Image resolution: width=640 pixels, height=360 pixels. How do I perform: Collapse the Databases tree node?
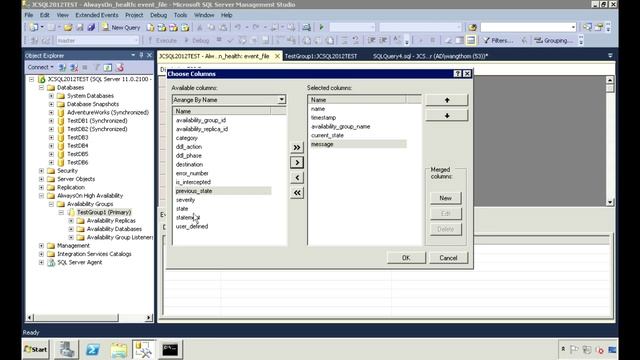tap(41, 87)
